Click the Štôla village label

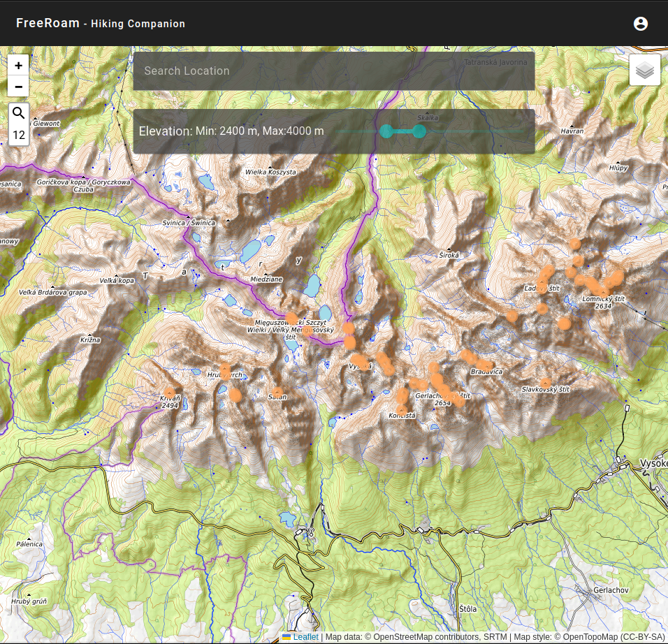[x=467, y=609]
